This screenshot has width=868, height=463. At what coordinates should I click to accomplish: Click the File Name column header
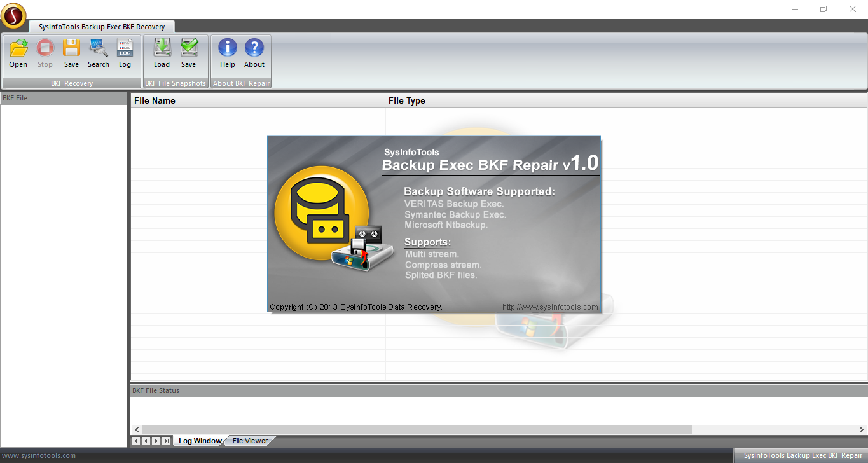pos(258,100)
